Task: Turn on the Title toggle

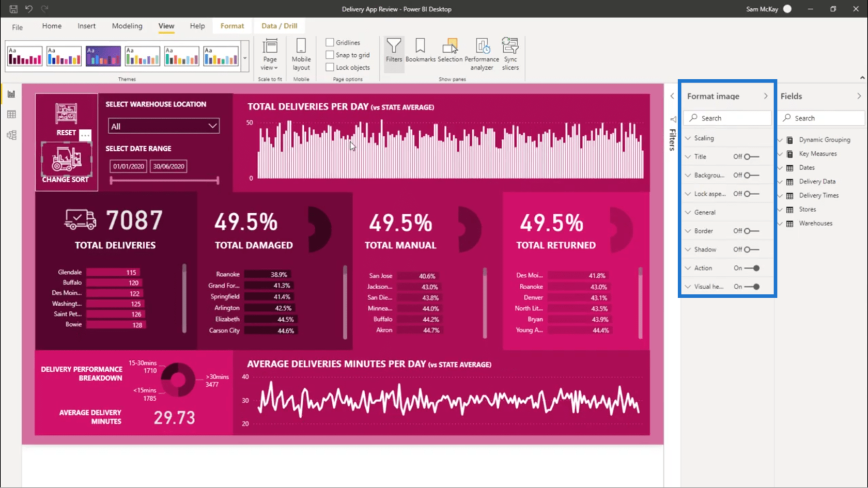Action: pyautogui.click(x=751, y=156)
